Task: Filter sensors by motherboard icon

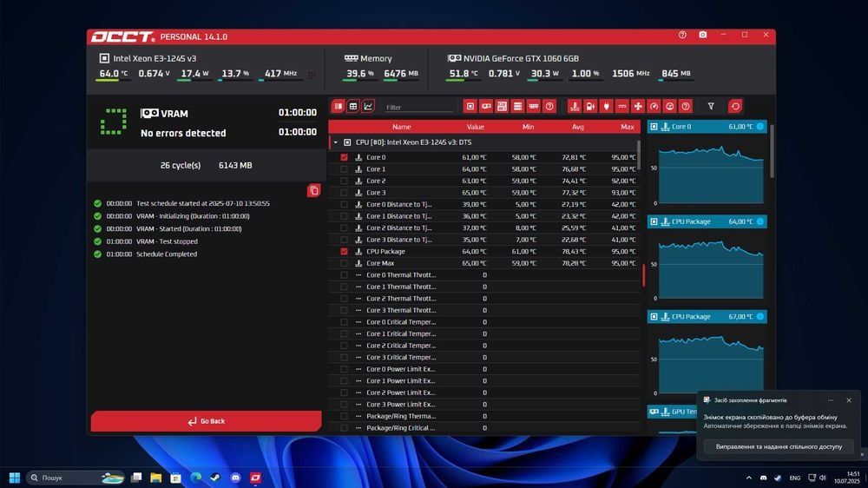Action: pos(502,106)
